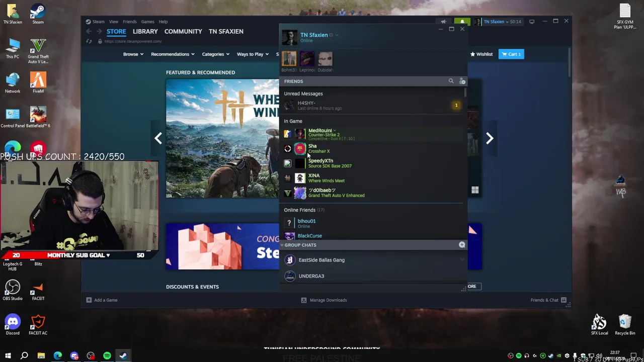Expand the Browse dropdown
The height and width of the screenshot is (362, 644).
coord(134,54)
